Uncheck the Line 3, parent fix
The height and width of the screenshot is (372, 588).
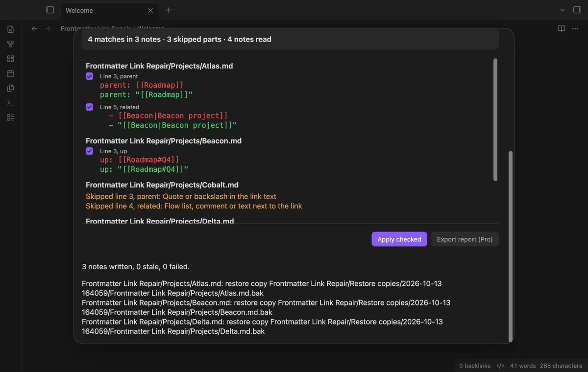pyautogui.click(x=89, y=76)
